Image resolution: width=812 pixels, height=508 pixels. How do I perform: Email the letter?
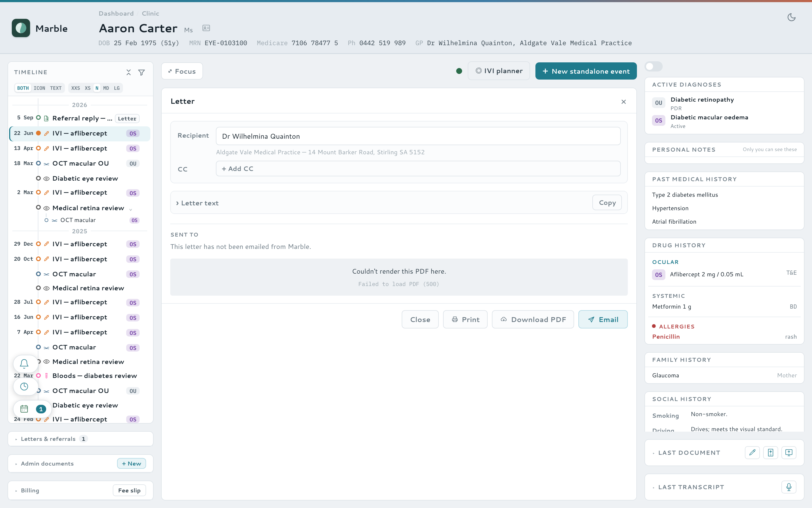603,319
